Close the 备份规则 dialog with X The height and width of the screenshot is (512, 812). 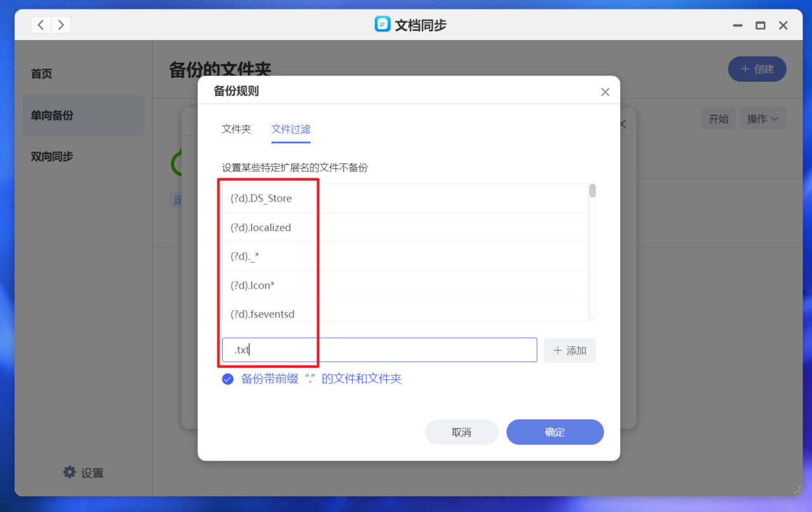tap(605, 92)
